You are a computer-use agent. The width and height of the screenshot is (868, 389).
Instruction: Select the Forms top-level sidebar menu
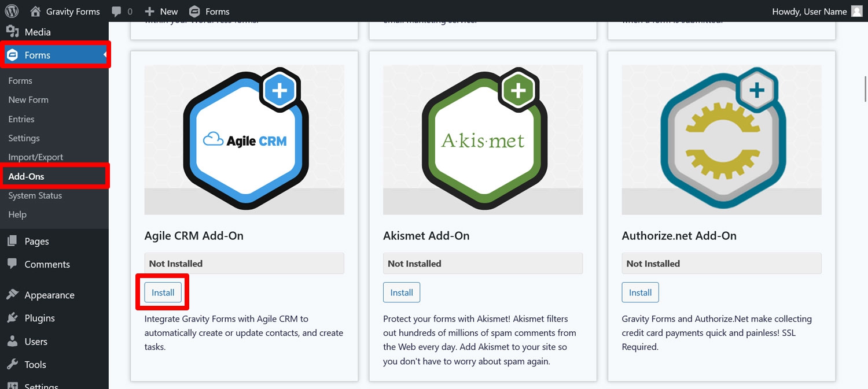pyautogui.click(x=54, y=55)
